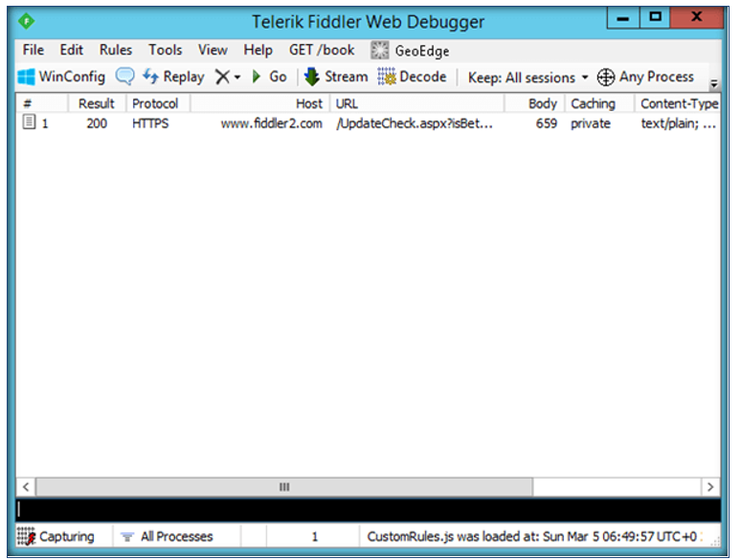Click the /UpdateCheck.aspx URL cell
This screenshot has height=560, width=741.
pos(415,123)
